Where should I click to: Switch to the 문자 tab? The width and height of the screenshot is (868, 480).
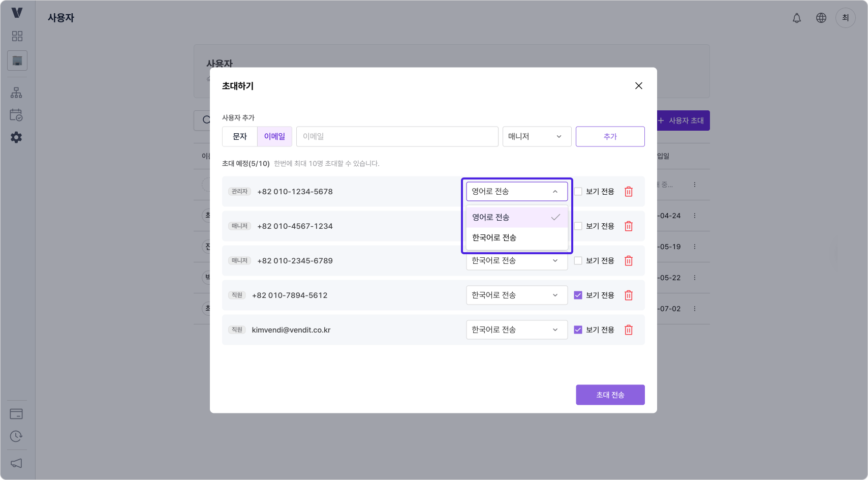pos(239,136)
